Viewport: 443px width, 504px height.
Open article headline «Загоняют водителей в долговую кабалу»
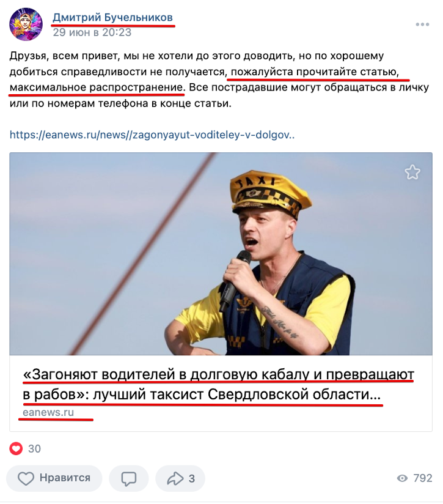coord(219,385)
